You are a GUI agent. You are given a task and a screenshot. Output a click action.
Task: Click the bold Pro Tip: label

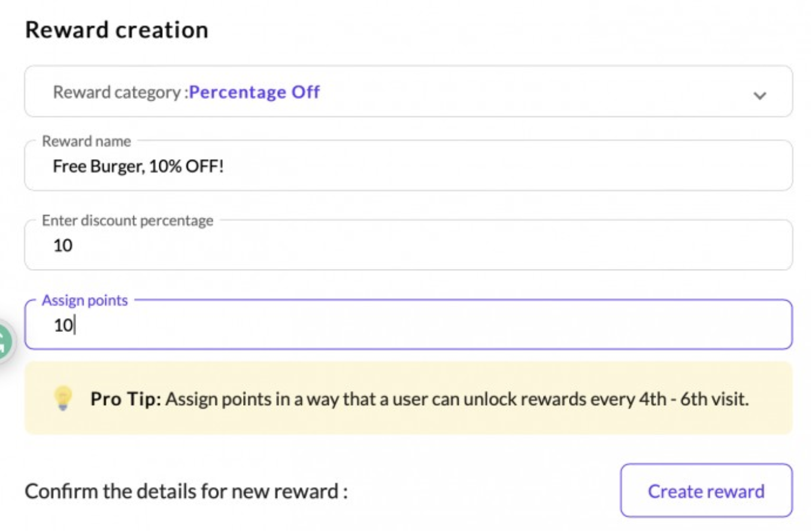pyautogui.click(x=126, y=398)
